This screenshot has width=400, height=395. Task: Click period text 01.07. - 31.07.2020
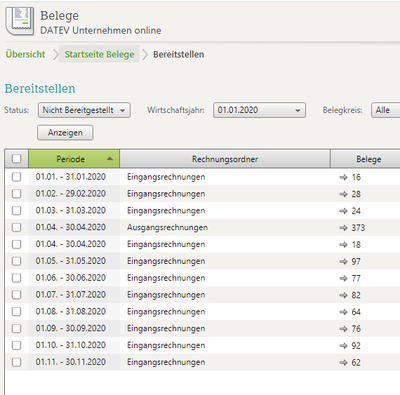71,295
